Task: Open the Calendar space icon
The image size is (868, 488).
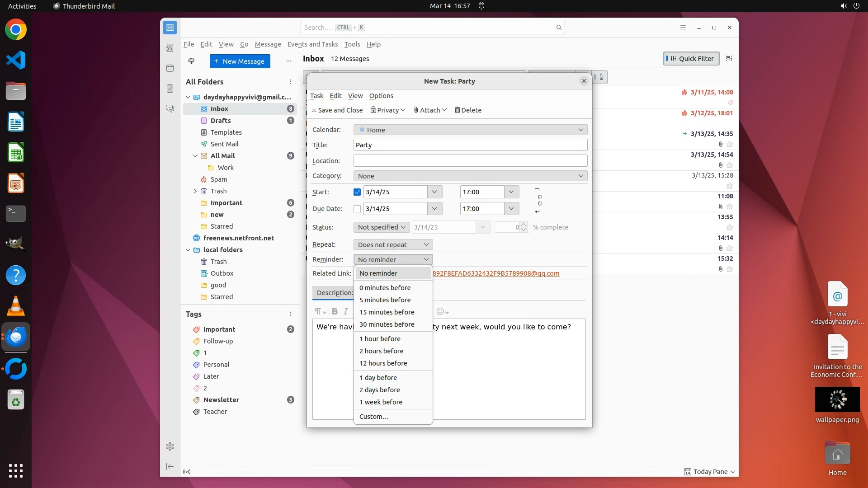Action: click(x=170, y=68)
